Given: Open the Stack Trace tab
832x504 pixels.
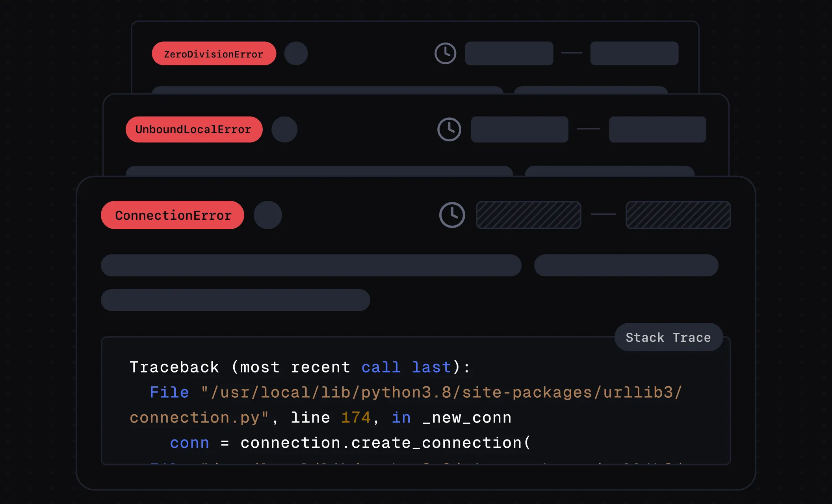Looking at the screenshot, I should pos(668,337).
